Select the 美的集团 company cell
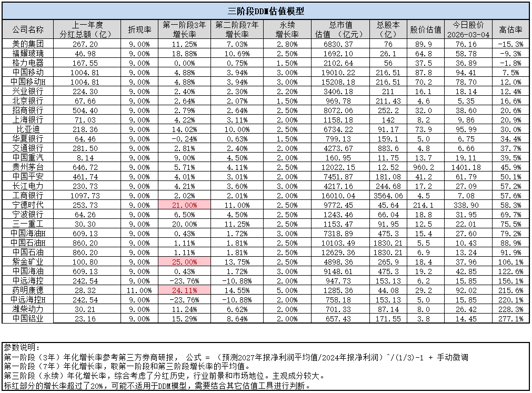This screenshot has width=532, height=393. [28, 44]
